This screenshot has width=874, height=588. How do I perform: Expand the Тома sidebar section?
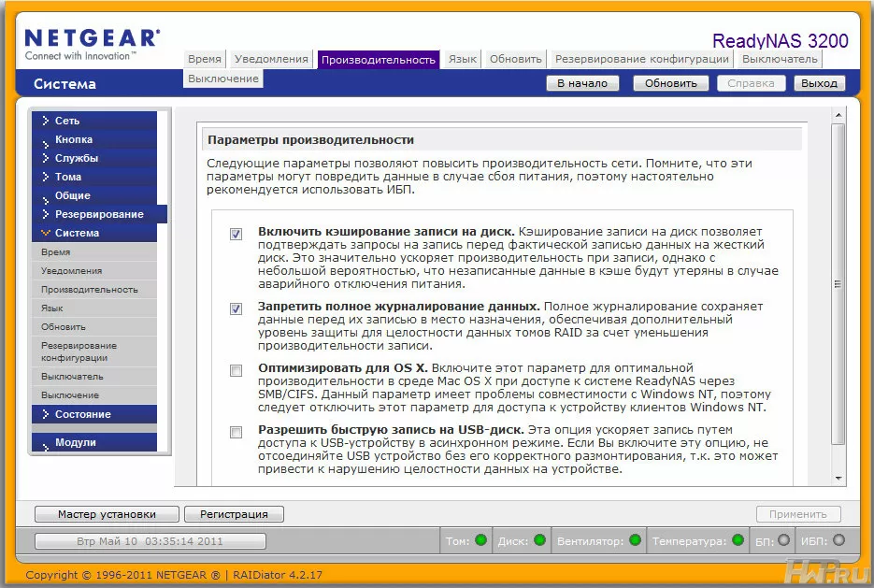click(x=68, y=177)
